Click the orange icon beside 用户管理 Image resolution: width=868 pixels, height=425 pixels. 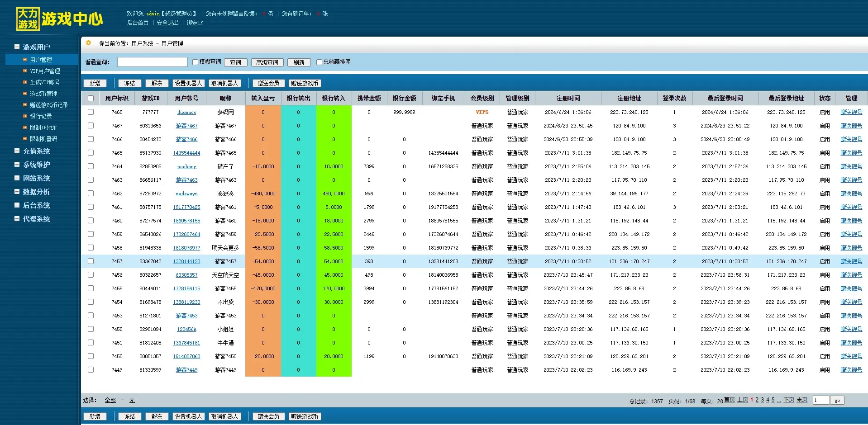(25, 60)
